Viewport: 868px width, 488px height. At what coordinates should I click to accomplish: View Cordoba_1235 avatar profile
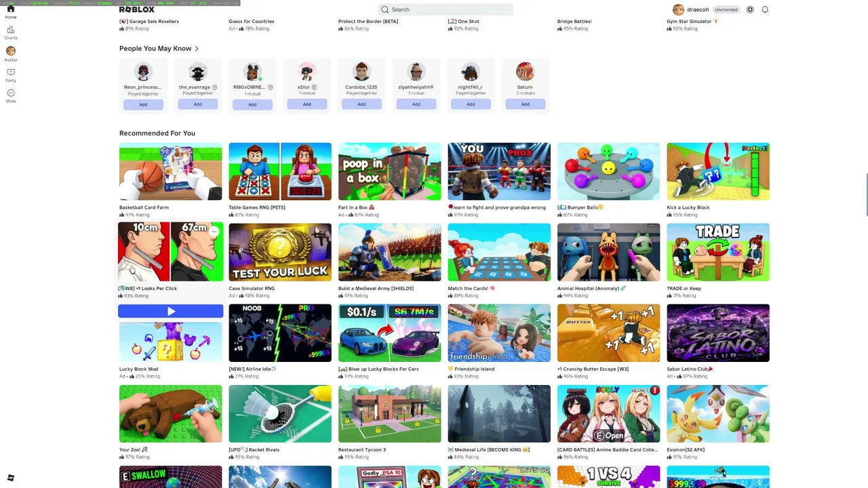[x=361, y=71]
